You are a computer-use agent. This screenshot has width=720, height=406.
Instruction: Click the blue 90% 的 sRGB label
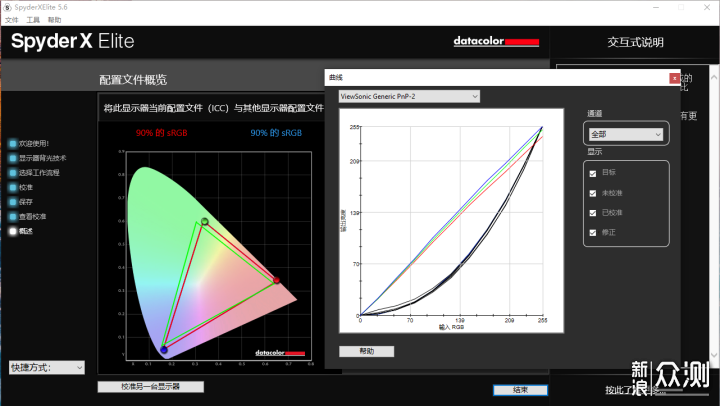[x=276, y=133]
